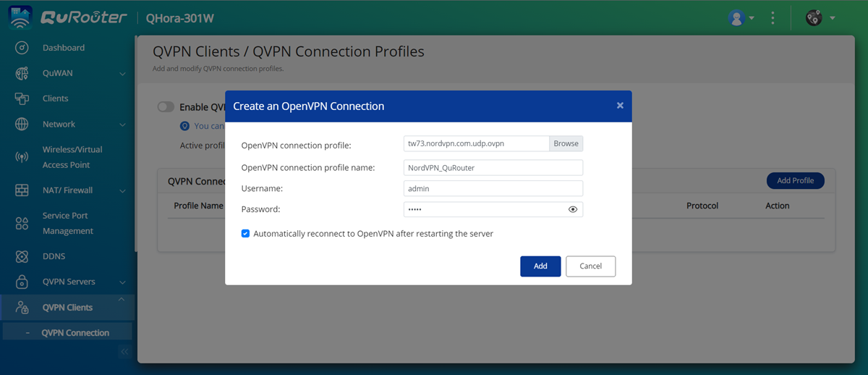Open dropdown arrow next to globe icon

[833, 18]
